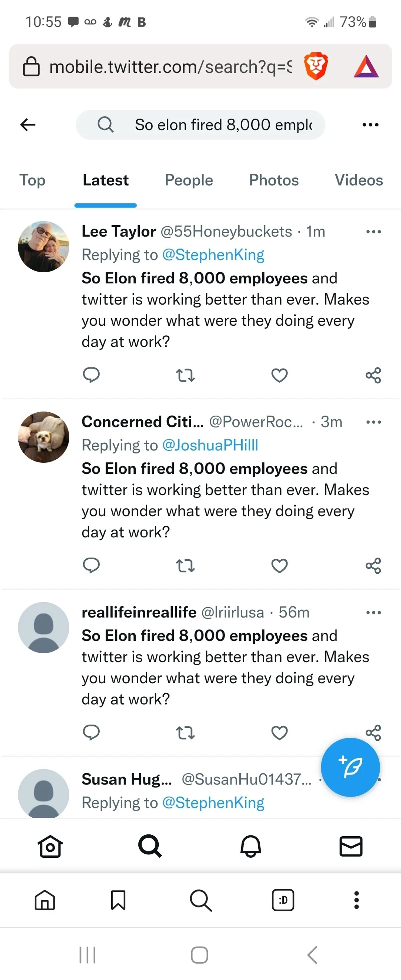Open Brave Rewards triangle icon
Screen dimensions: 401x980
(x=366, y=66)
